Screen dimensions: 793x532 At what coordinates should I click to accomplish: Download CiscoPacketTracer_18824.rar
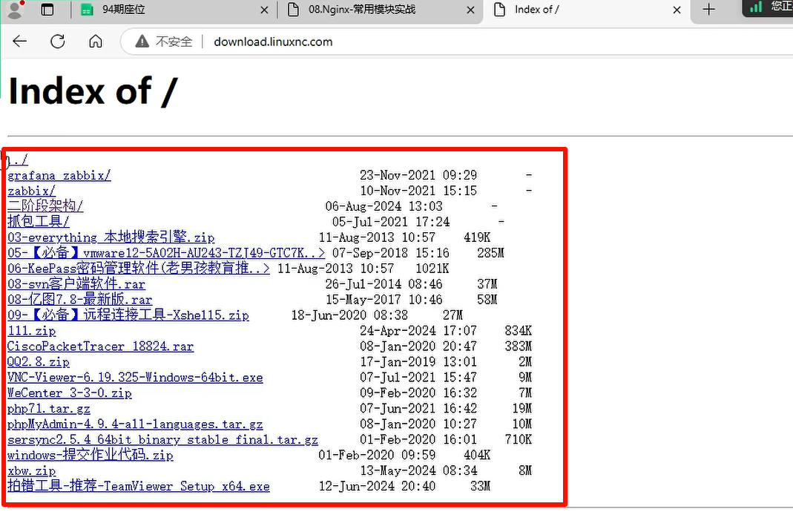click(100, 347)
